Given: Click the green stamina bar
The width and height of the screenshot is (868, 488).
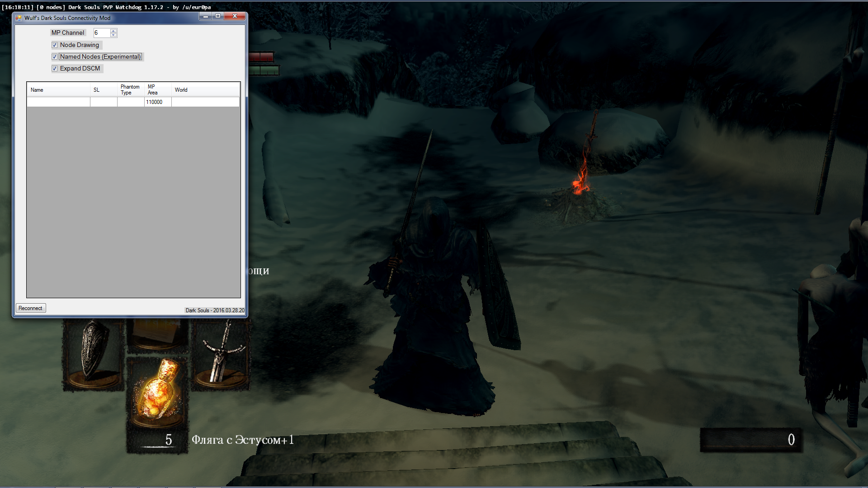Looking at the screenshot, I should [x=264, y=70].
